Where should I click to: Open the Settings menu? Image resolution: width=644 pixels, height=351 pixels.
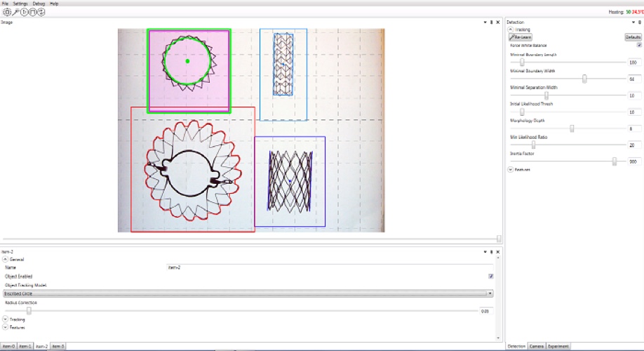point(20,4)
